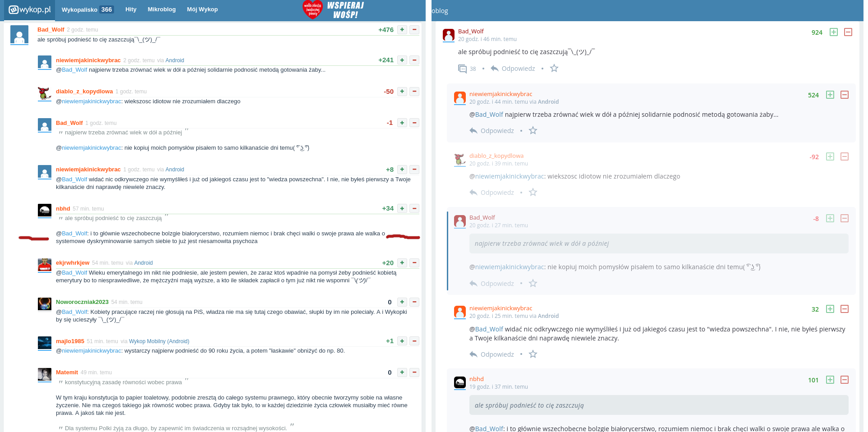The height and width of the screenshot is (432, 868).
Task: Downvote niewiemjakinickwybrac's 524 comment
Action: tap(845, 95)
